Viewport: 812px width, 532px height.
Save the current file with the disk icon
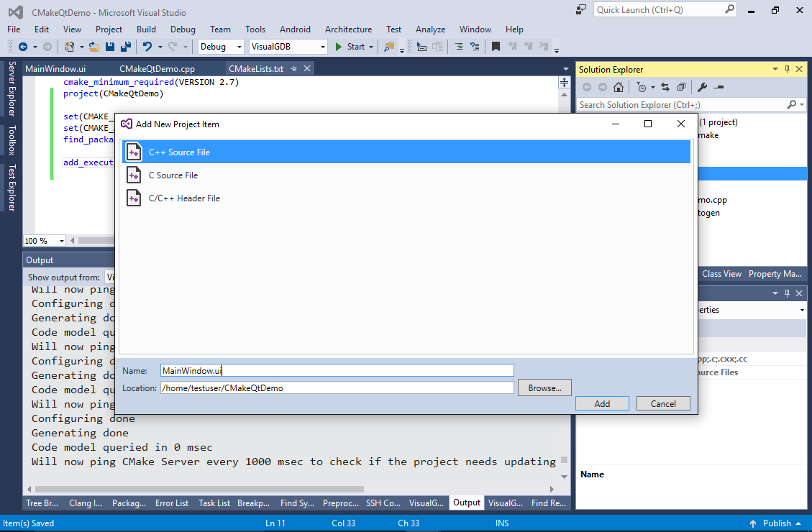(110, 47)
